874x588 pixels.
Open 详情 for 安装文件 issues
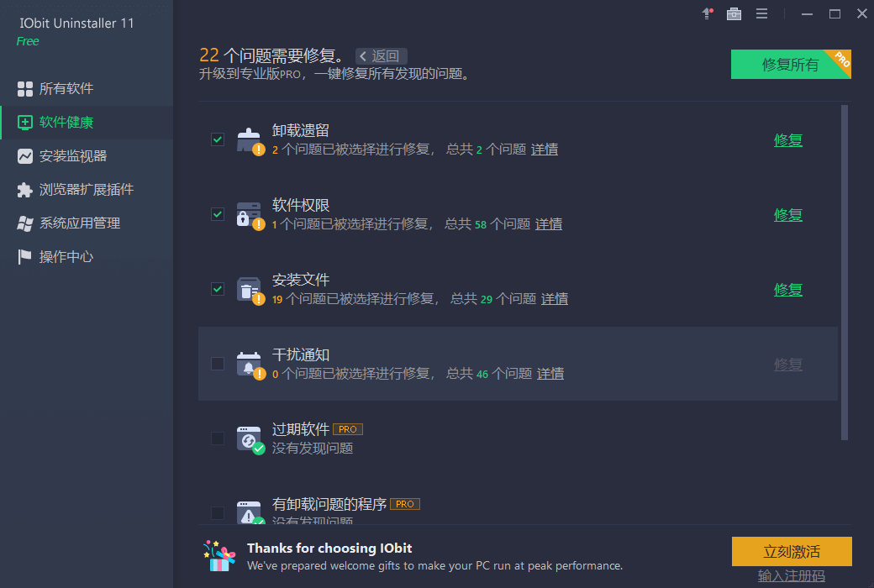(x=555, y=299)
